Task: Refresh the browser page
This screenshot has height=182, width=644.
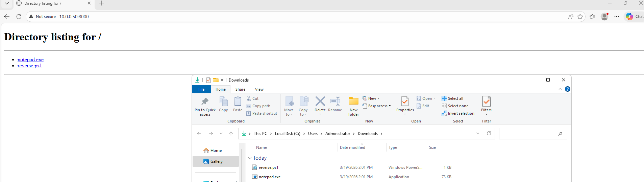Action: (19, 17)
